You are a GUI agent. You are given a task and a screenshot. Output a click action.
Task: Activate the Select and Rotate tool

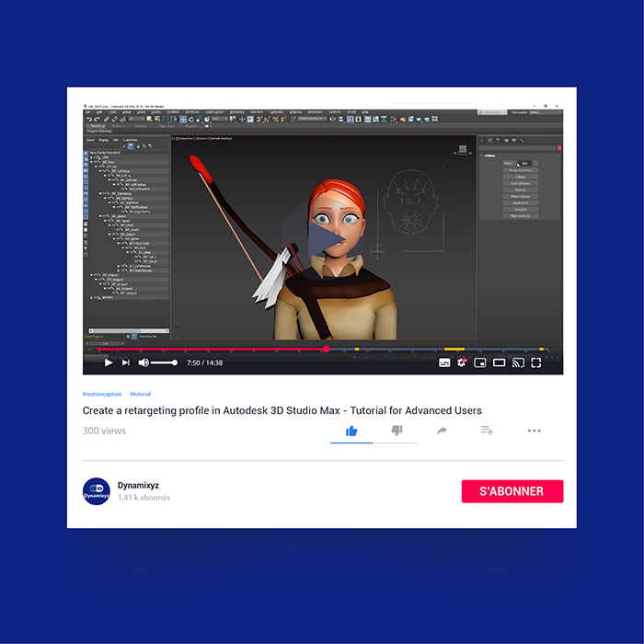point(191,119)
